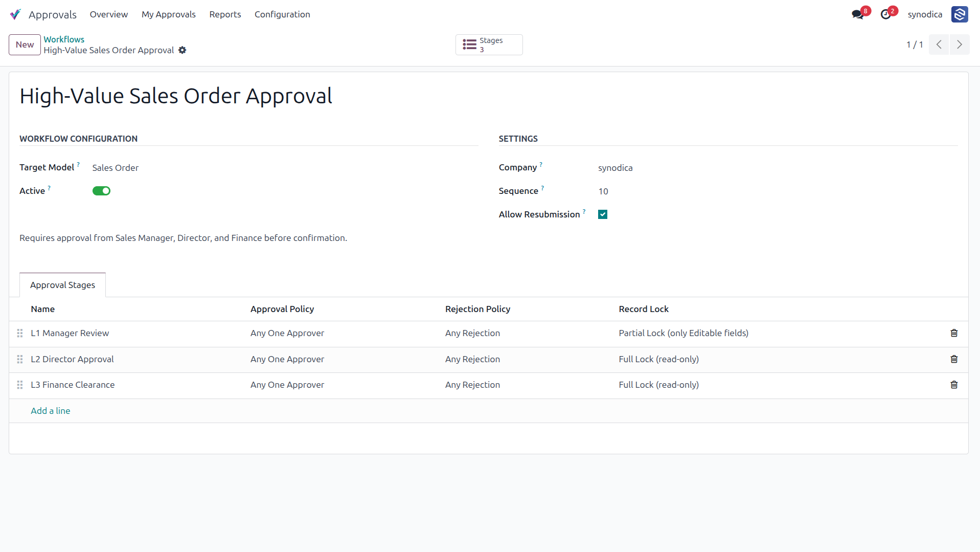
Task: Delete the L1 Manager Review stage
Action: point(954,333)
